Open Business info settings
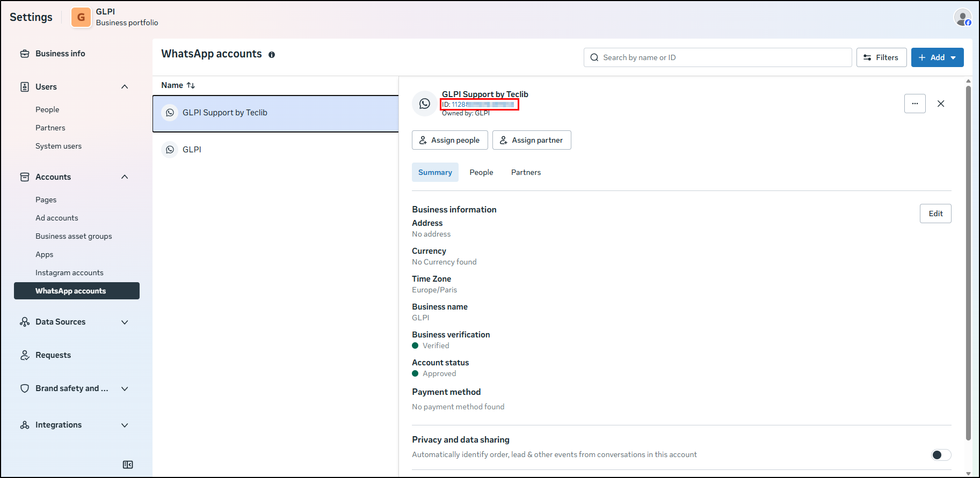The width and height of the screenshot is (980, 478). point(60,54)
